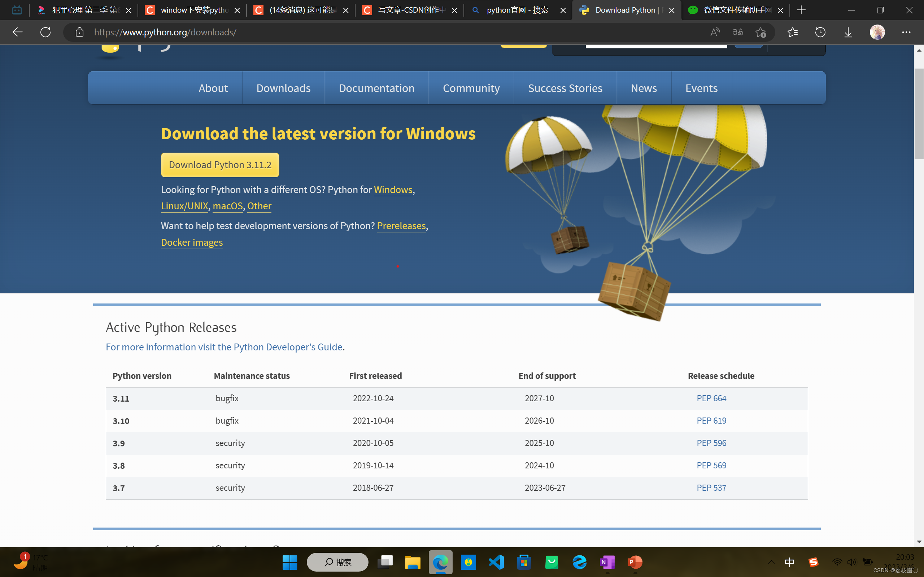The image size is (924, 577).
Task: Open the Downloads navigation menu
Action: (x=283, y=88)
